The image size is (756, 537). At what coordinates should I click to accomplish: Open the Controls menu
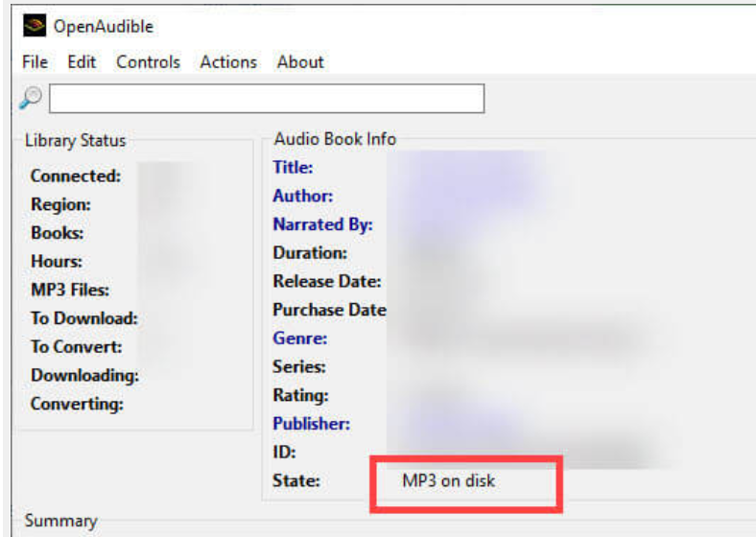[148, 62]
